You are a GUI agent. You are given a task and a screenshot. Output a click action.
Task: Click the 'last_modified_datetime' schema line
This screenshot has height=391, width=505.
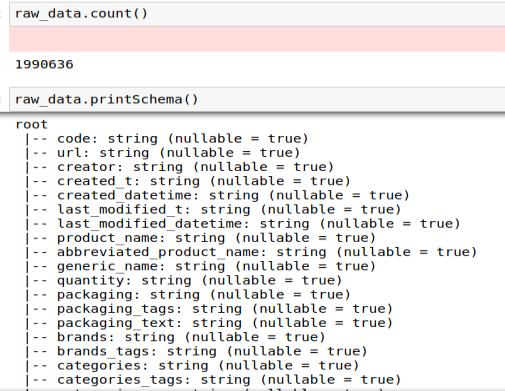click(243, 224)
